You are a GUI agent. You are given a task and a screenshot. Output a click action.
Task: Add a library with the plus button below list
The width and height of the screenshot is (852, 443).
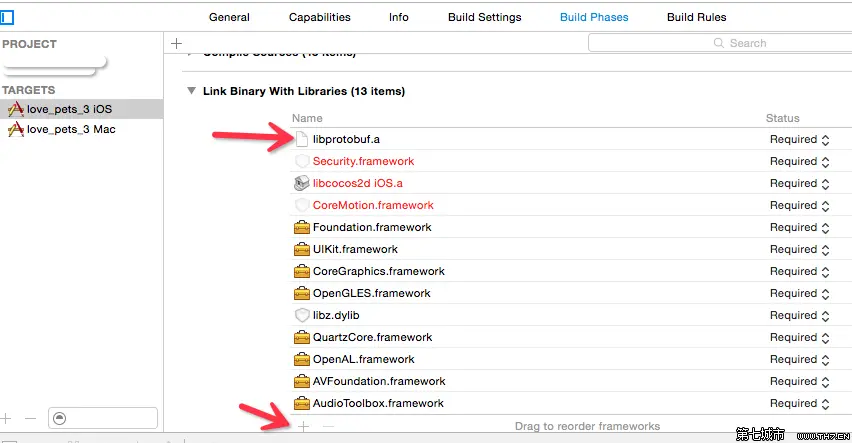click(x=303, y=427)
